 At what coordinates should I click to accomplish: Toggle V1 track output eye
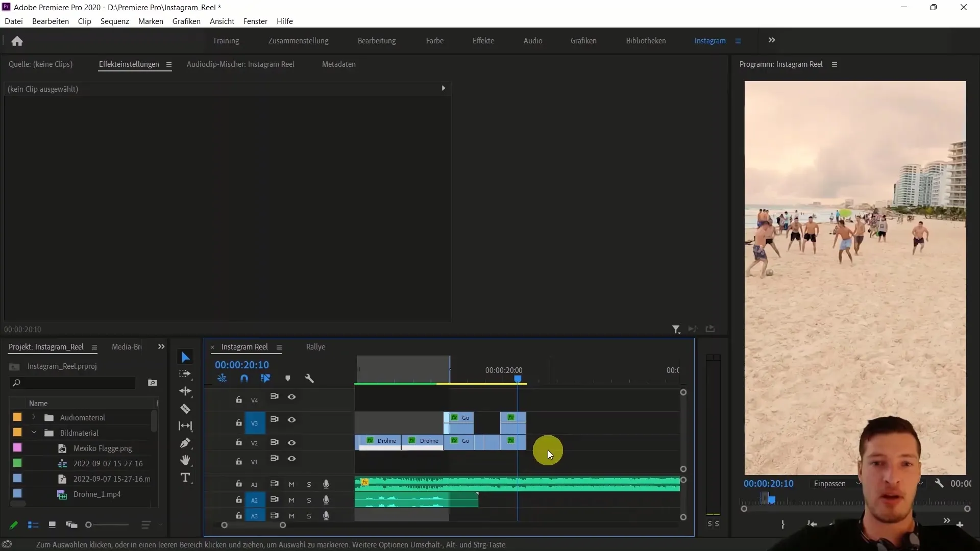291,459
